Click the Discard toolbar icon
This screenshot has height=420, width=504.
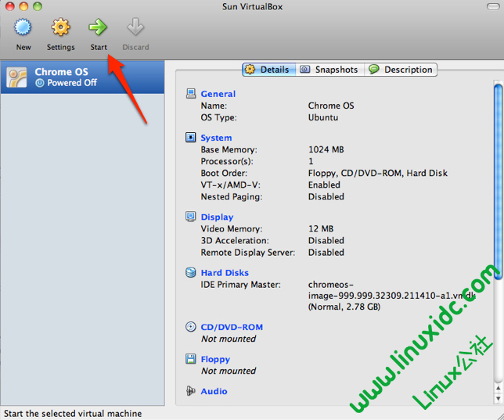(x=135, y=28)
